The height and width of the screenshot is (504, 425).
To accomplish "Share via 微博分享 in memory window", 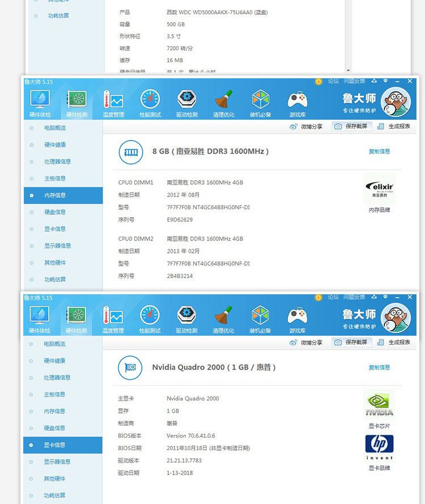I will pyautogui.click(x=306, y=126).
